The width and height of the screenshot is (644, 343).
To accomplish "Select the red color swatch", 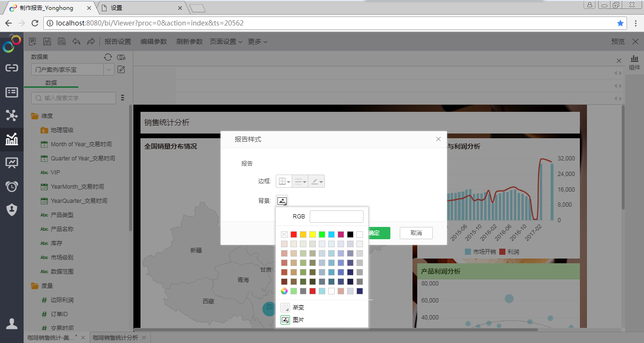I will tap(294, 234).
